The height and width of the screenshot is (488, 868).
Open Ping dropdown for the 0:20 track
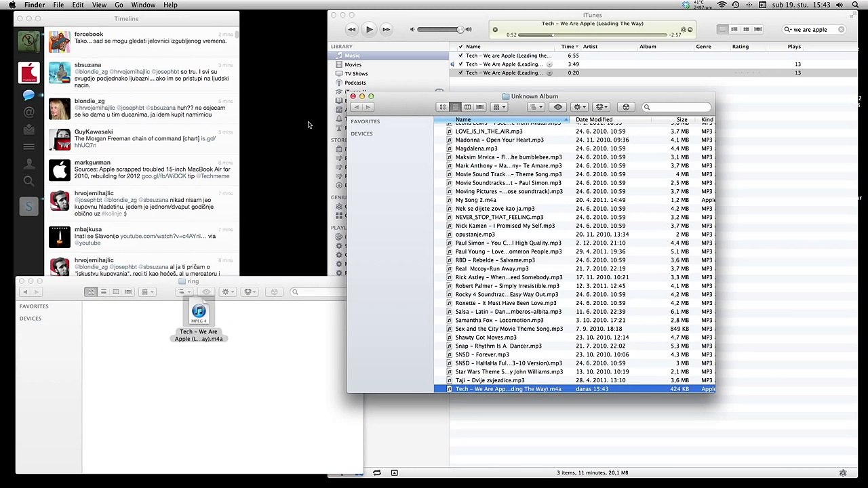click(549, 73)
